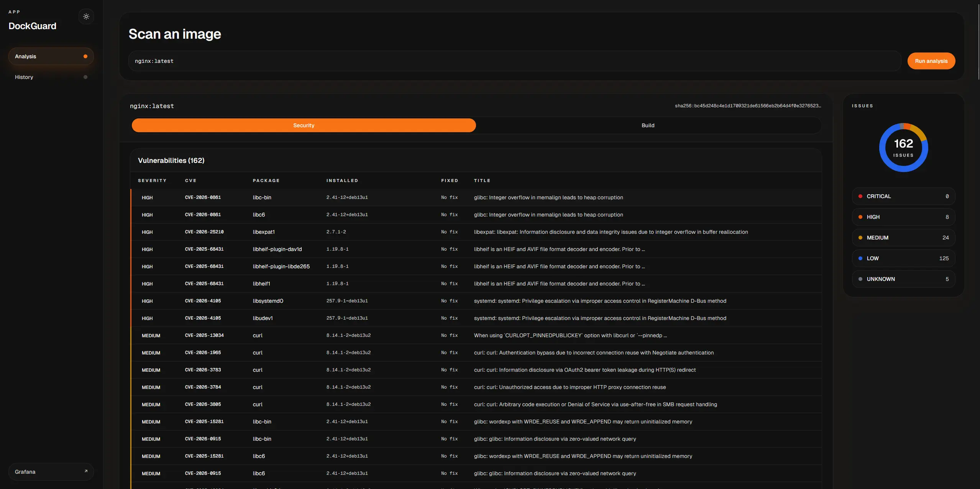Click the Vulnerabilities (162) heading
Screen dimensions: 980x489
coord(171,161)
